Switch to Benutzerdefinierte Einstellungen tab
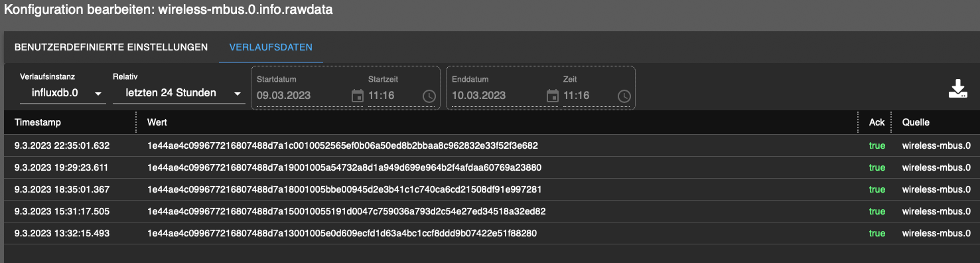980x263 pixels. tap(111, 47)
